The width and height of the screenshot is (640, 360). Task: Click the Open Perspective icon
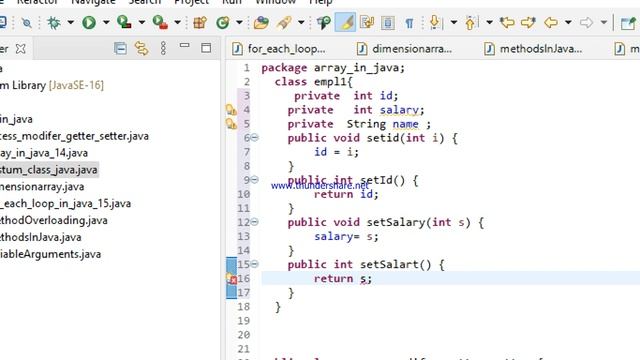pos(629,23)
